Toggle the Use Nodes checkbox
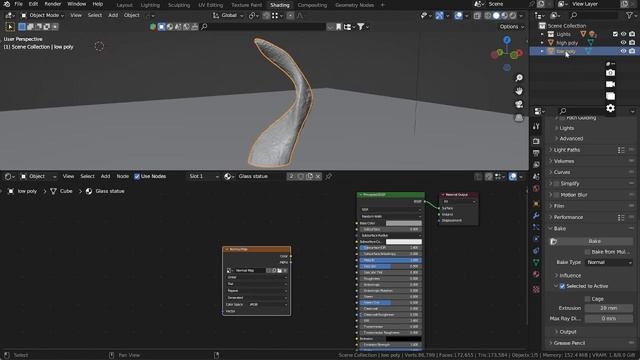640x360 pixels. coord(137,176)
